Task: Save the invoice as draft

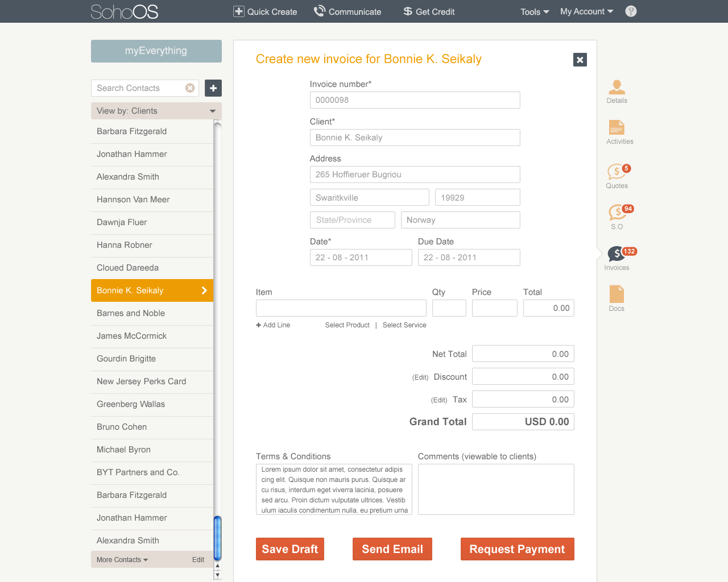Action: [290, 549]
